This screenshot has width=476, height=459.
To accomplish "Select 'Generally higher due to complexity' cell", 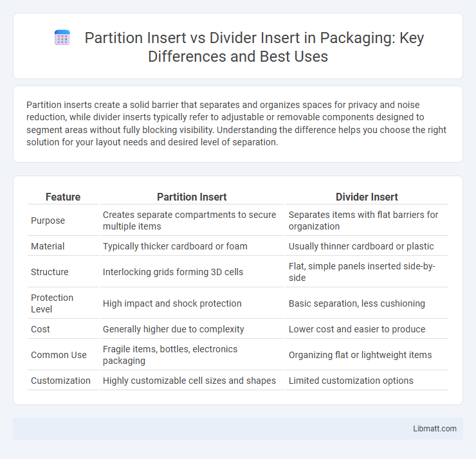I will 192,329.
